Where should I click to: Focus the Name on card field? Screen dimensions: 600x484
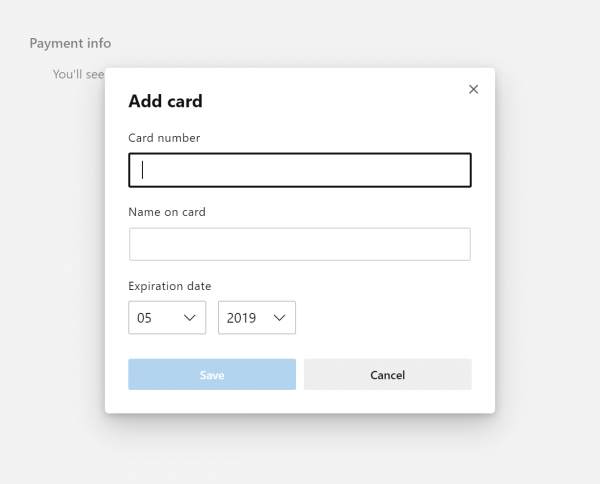300,244
